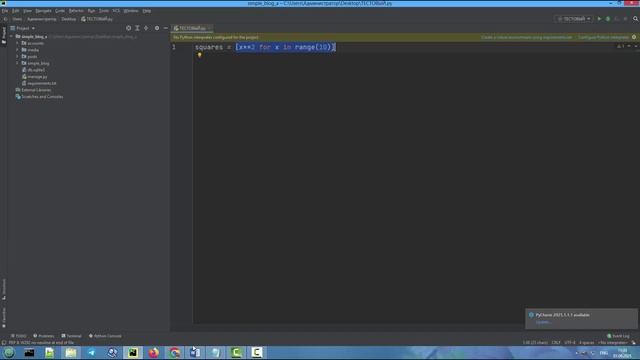This screenshot has height=360, width=640.
Task: Expand the posts folder
Action: point(18,56)
